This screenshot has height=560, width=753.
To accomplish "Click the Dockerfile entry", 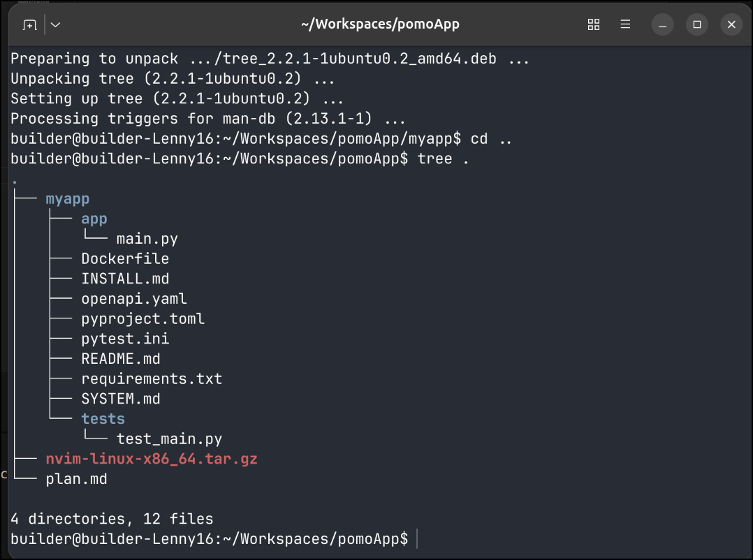I will tap(125, 259).
